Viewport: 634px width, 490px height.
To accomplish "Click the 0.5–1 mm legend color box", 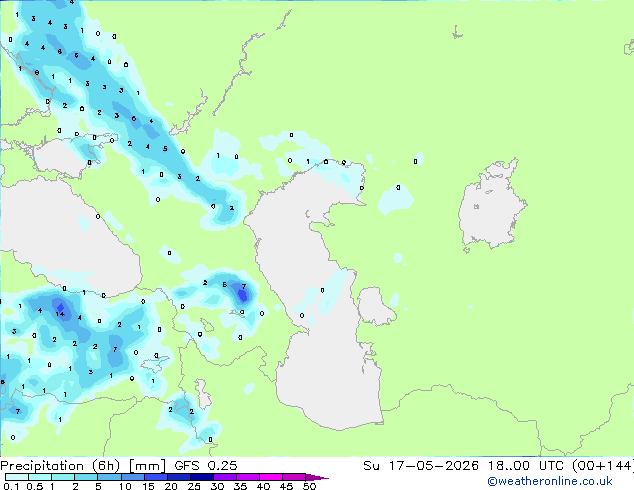I will tap(40, 477).
